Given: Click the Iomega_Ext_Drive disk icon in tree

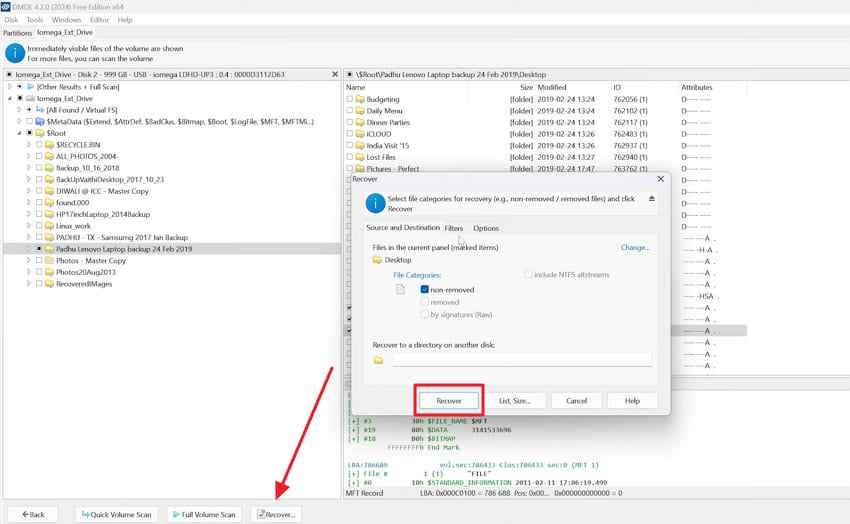Looking at the screenshot, I should (30, 99).
